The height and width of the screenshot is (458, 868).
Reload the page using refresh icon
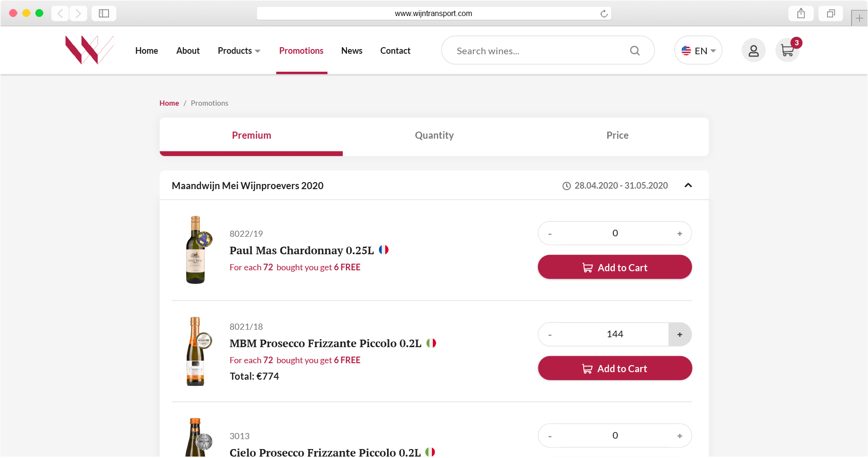click(x=604, y=14)
